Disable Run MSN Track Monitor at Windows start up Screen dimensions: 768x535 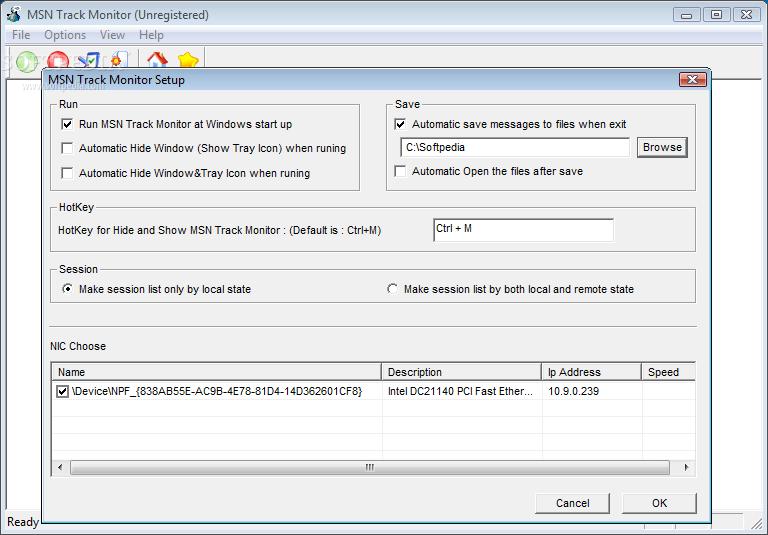click(x=67, y=124)
